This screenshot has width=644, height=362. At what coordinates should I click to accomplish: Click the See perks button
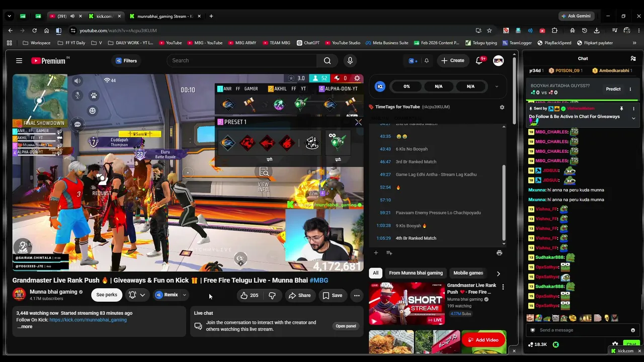[x=107, y=296]
